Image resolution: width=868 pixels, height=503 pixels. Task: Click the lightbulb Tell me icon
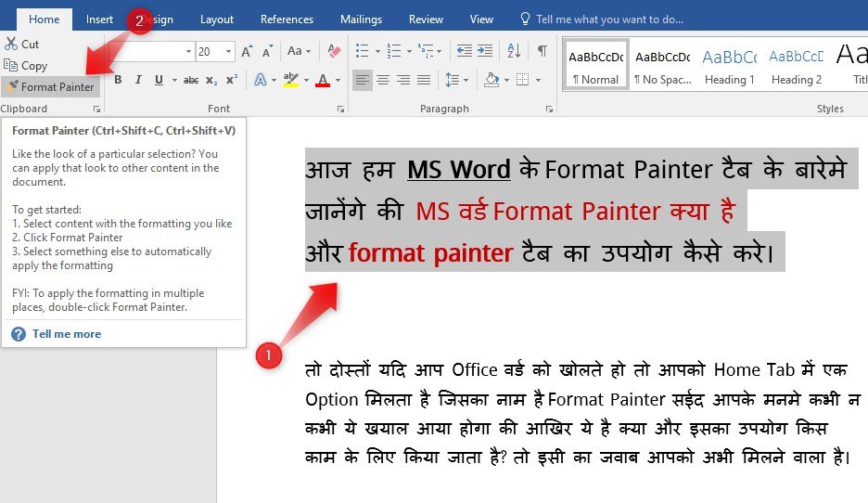tap(525, 19)
